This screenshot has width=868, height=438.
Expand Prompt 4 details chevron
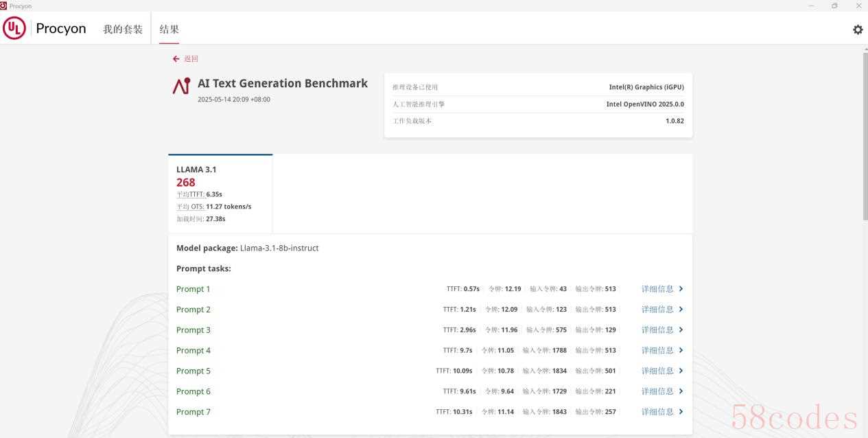tap(681, 350)
